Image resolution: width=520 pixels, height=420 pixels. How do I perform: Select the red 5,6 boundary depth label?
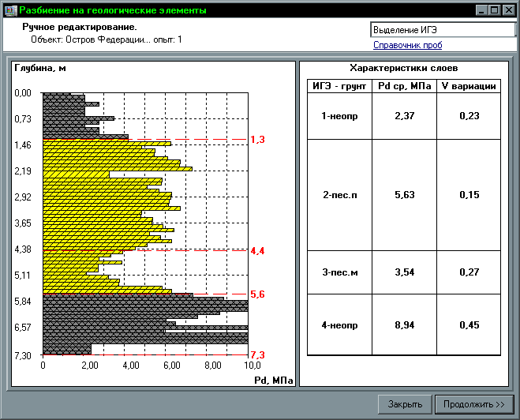pyautogui.click(x=257, y=294)
